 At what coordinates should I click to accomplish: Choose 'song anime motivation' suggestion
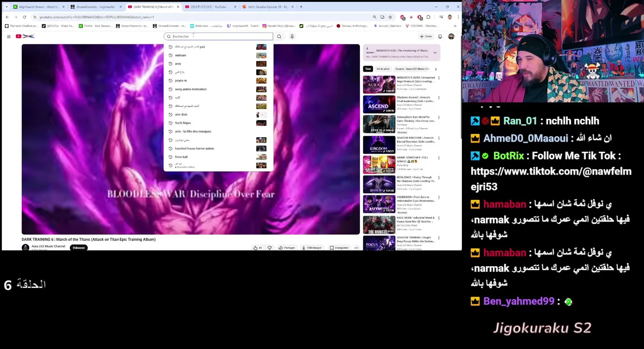coord(218,89)
